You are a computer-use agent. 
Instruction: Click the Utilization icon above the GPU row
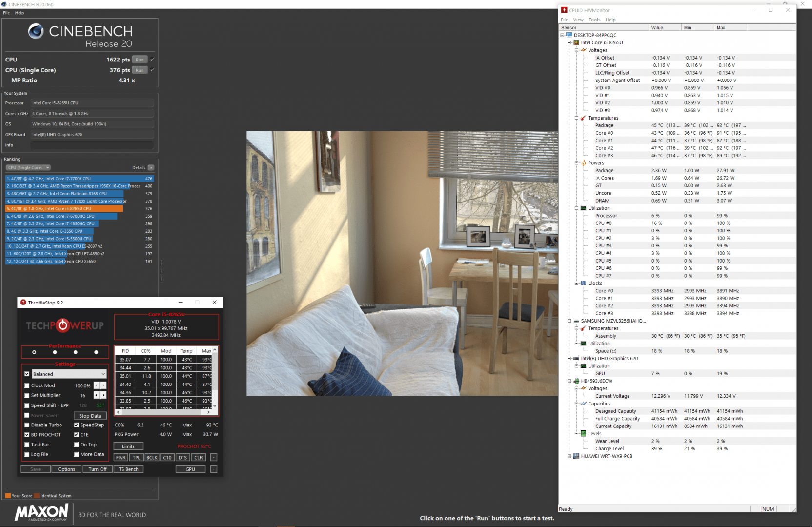coord(583,366)
